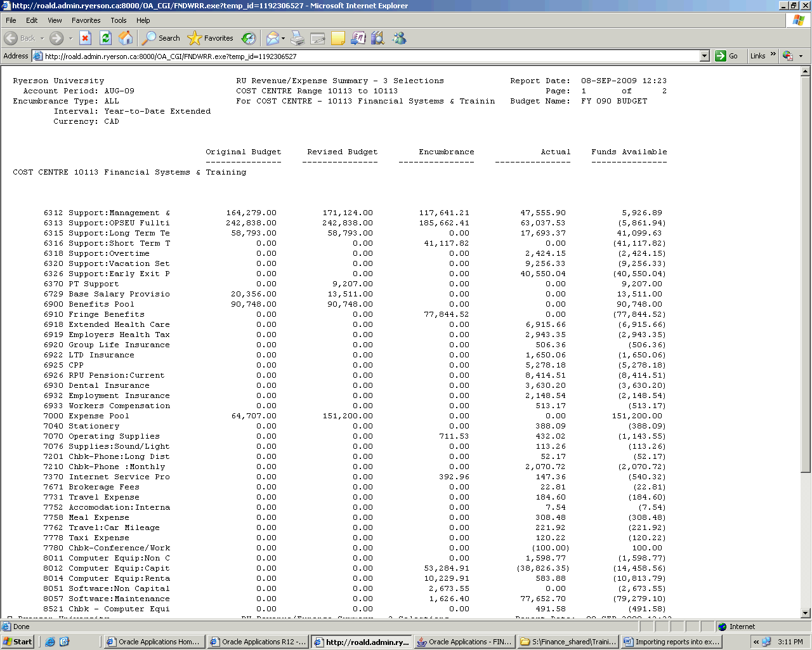Click the Research books icon

pyautogui.click(x=378, y=38)
